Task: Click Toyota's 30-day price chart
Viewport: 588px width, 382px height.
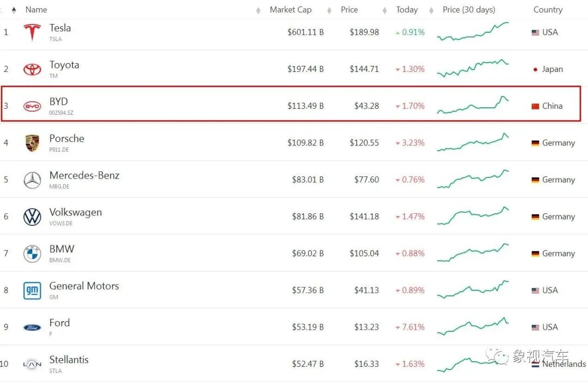Action: pyautogui.click(x=473, y=68)
